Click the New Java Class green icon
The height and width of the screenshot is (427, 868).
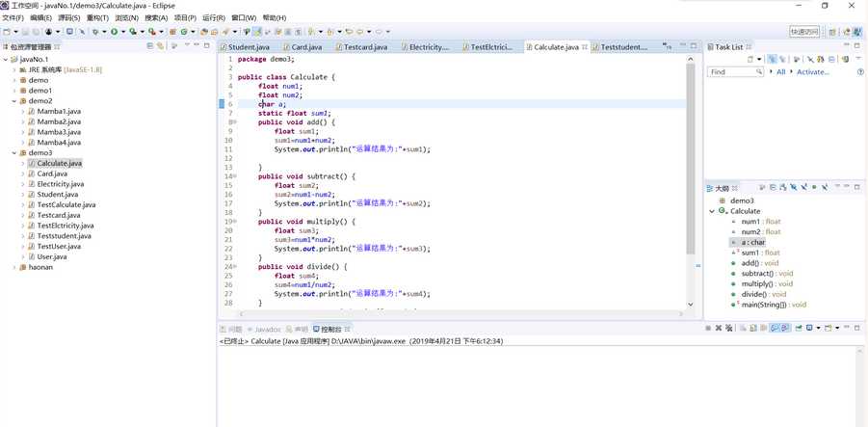(x=183, y=32)
